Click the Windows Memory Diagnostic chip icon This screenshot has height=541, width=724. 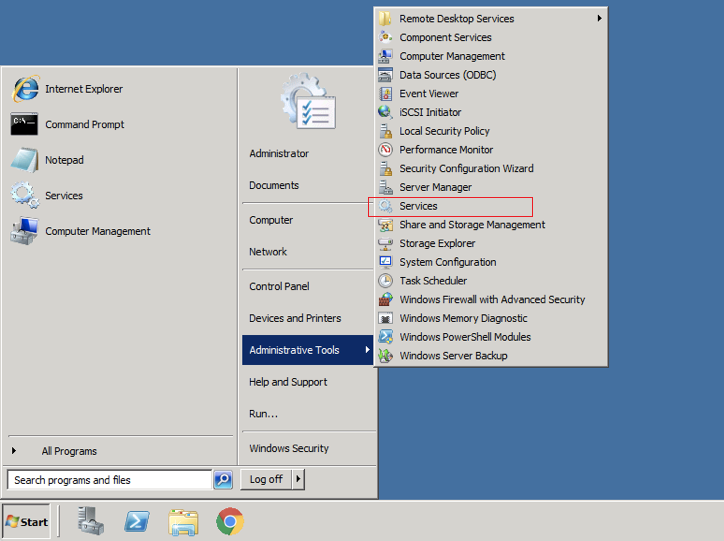[385, 318]
